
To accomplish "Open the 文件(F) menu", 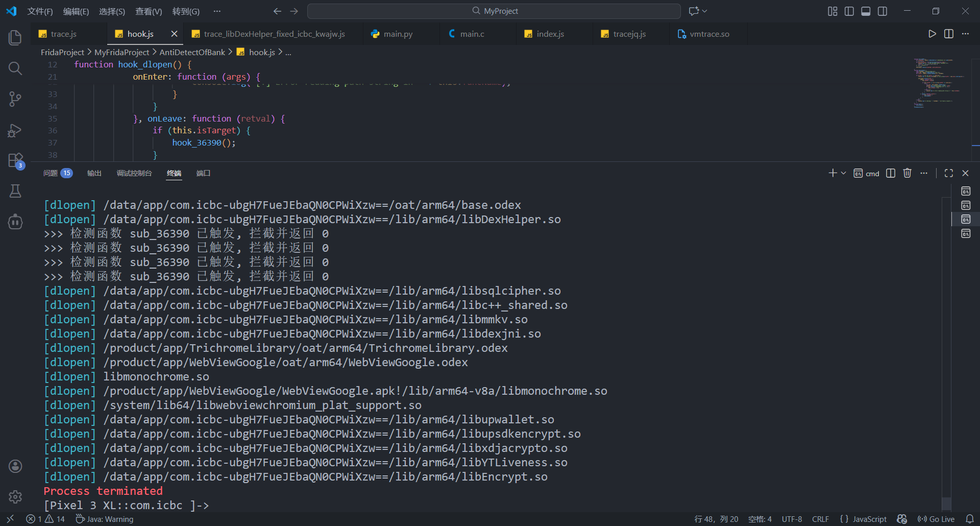I will tap(40, 11).
